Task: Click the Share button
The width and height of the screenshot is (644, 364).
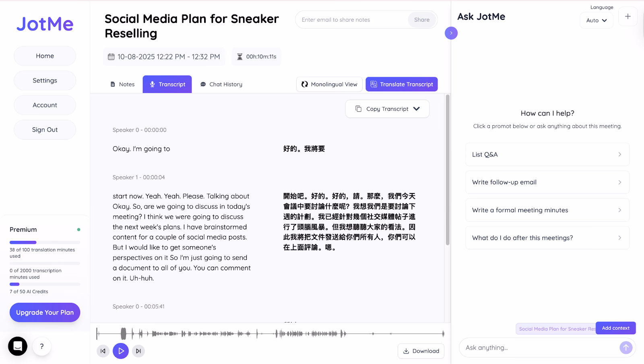Action: (422, 20)
